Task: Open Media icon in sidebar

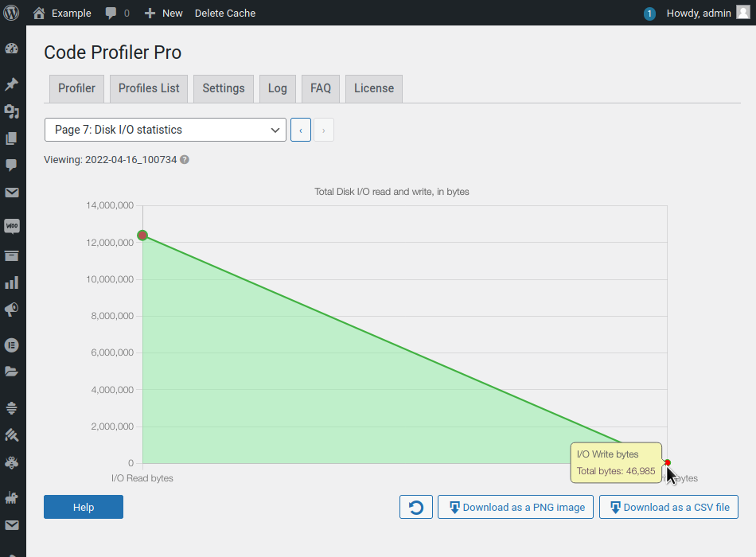Action: pyautogui.click(x=12, y=111)
